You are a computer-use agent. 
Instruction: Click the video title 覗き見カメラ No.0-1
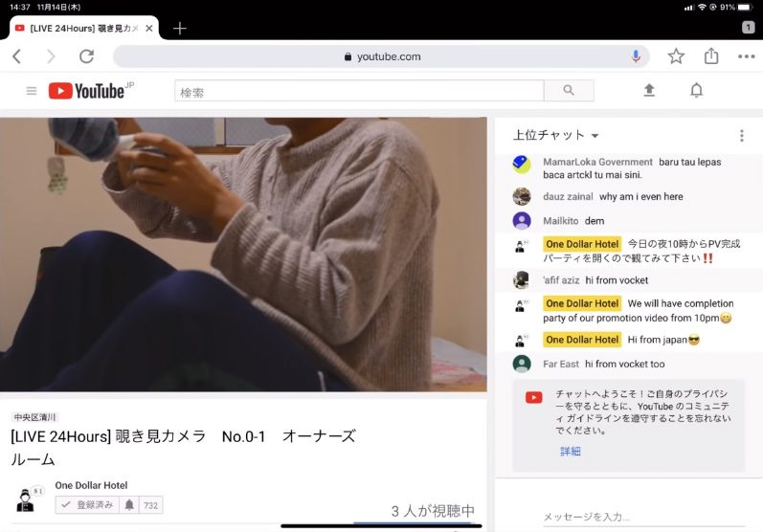pos(184,448)
